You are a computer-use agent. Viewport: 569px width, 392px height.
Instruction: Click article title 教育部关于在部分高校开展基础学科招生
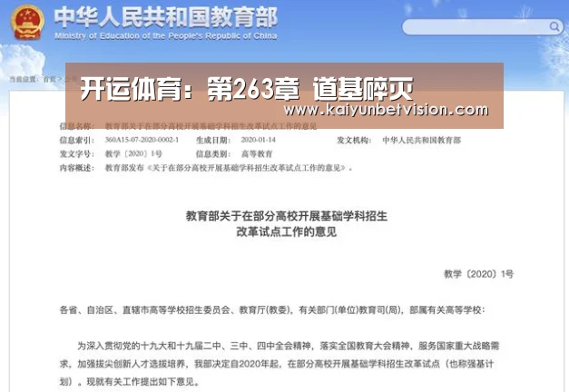(287, 216)
